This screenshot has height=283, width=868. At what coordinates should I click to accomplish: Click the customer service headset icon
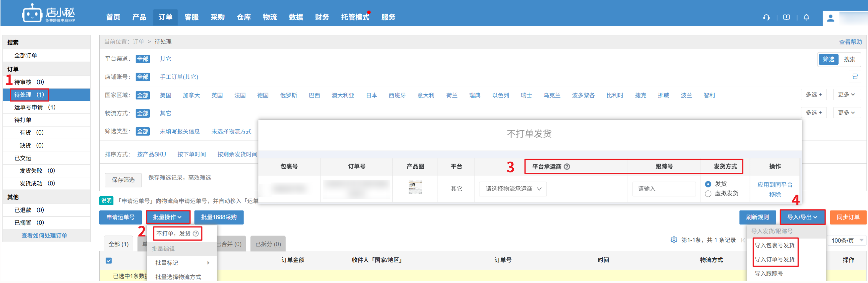(766, 17)
